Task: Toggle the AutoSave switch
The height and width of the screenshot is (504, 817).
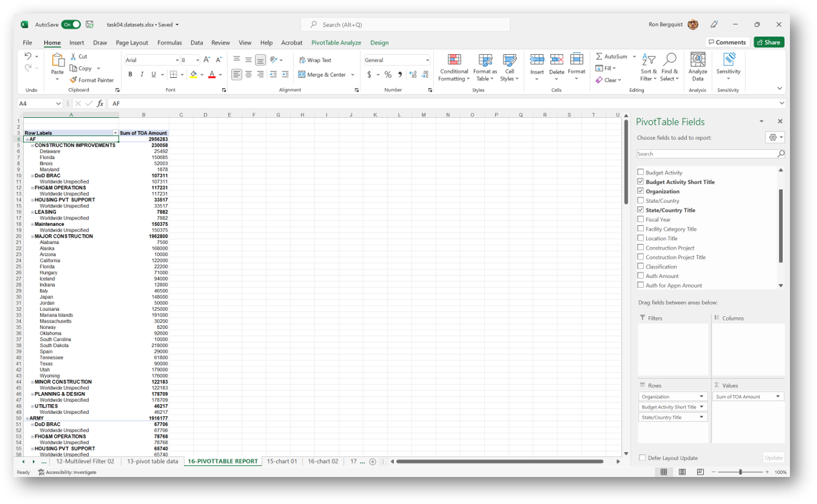Action: coord(71,24)
